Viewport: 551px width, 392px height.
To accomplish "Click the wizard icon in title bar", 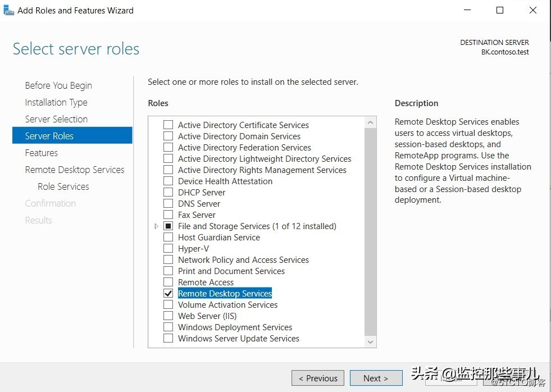I will point(9,10).
